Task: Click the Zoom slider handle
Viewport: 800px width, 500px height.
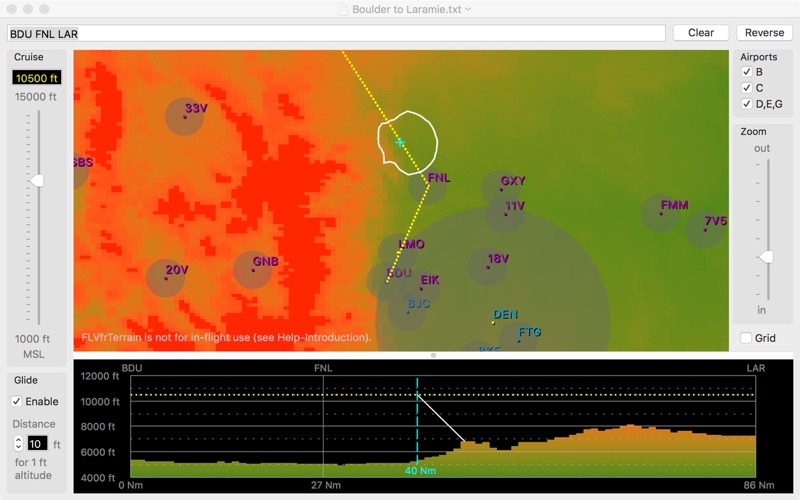Action: pos(765,257)
